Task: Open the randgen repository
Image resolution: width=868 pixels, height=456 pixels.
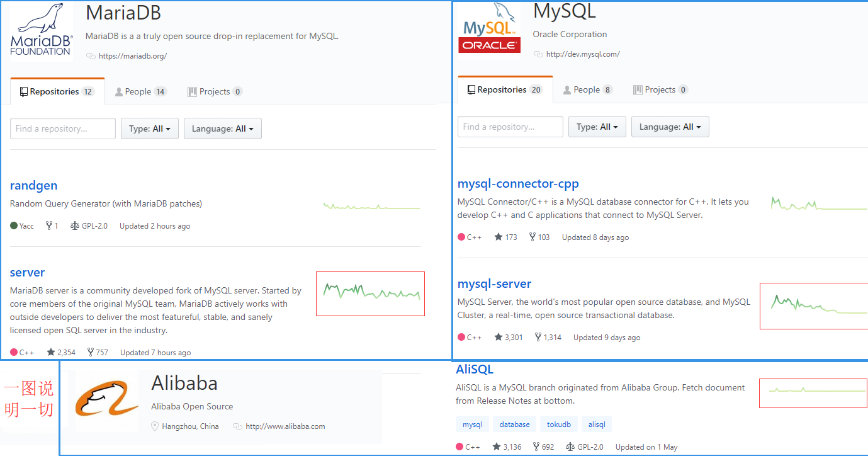Action: click(x=34, y=185)
